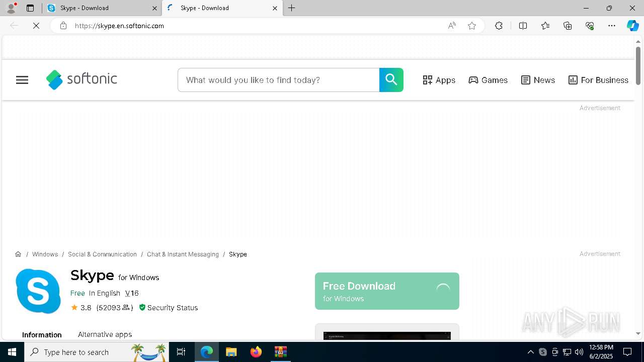The image size is (644, 362).
Task: Open the News section
Action: (x=538, y=80)
